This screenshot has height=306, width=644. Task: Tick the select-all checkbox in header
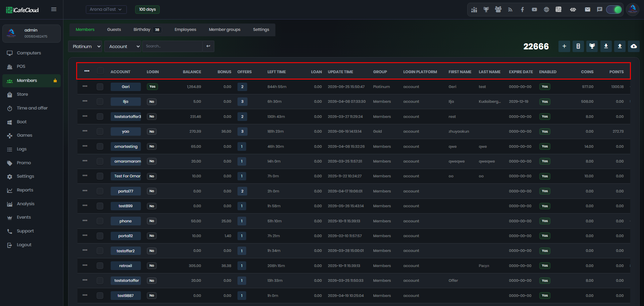point(100,71)
